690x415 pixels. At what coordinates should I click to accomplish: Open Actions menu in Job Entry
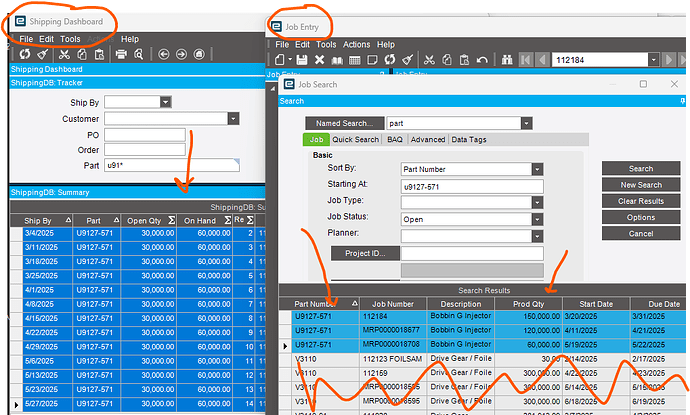(x=356, y=44)
